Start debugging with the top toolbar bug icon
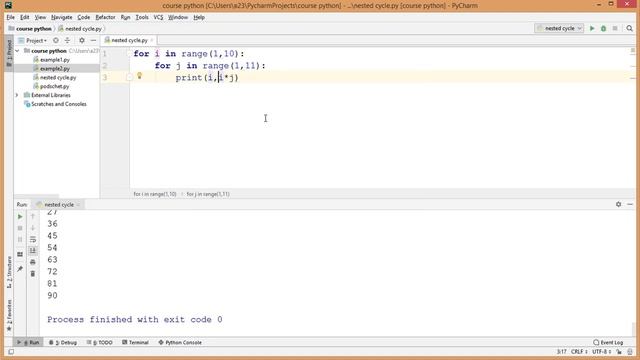This screenshot has height=360, width=640. pos(603,28)
